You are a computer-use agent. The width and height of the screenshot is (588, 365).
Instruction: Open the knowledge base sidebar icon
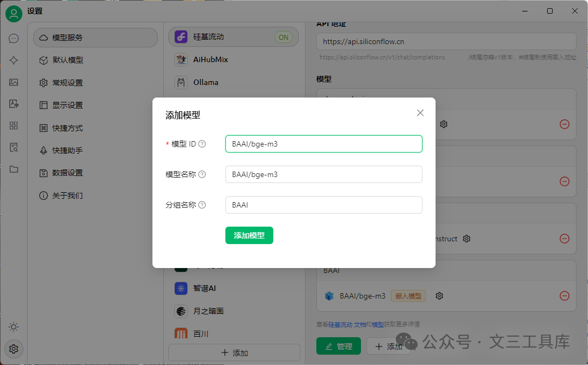tap(14, 148)
